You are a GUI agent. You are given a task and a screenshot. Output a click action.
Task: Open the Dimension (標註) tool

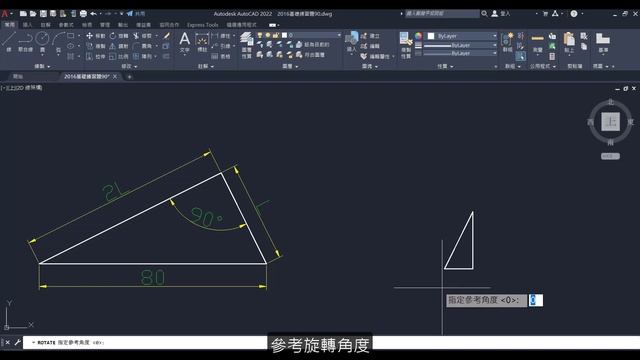[202, 42]
